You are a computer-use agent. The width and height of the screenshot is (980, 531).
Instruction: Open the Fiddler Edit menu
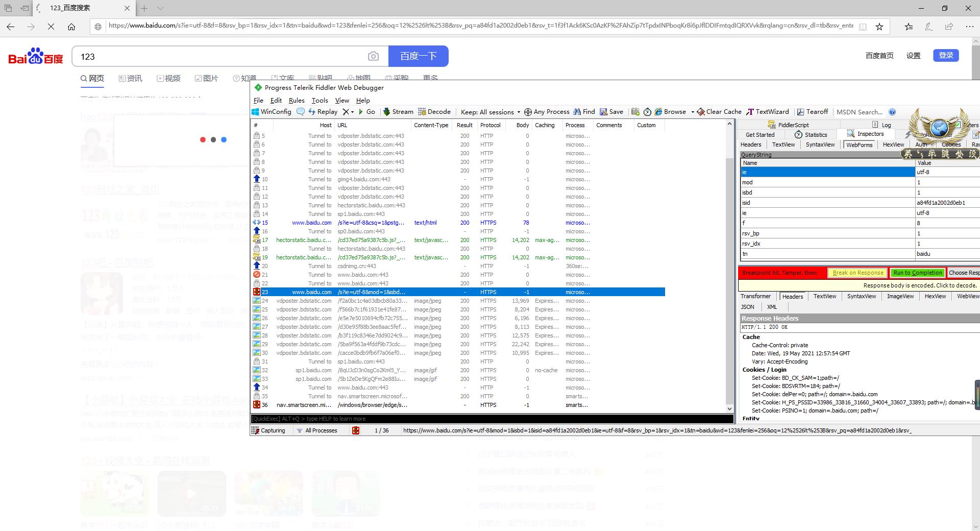click(x=276, y=101)
